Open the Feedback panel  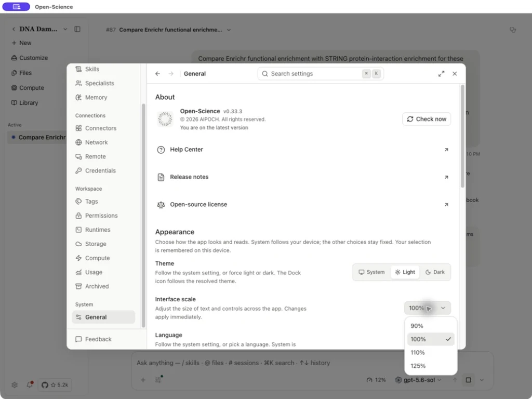[94, 339]
